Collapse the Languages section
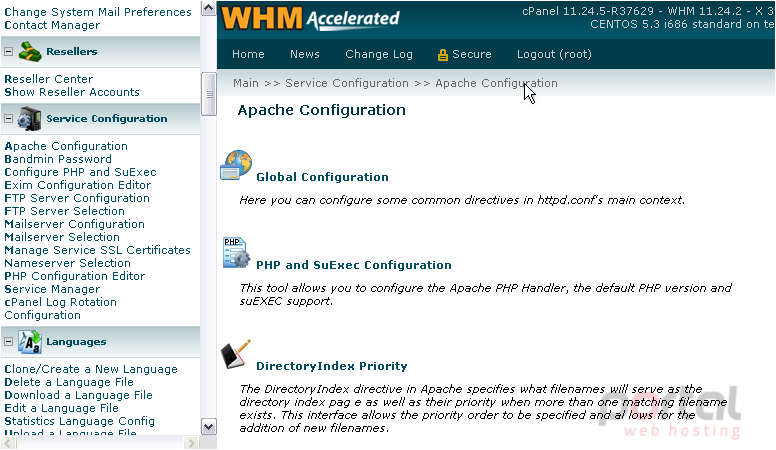This screenshot has height=450, width=776. [x=8, y=342]
